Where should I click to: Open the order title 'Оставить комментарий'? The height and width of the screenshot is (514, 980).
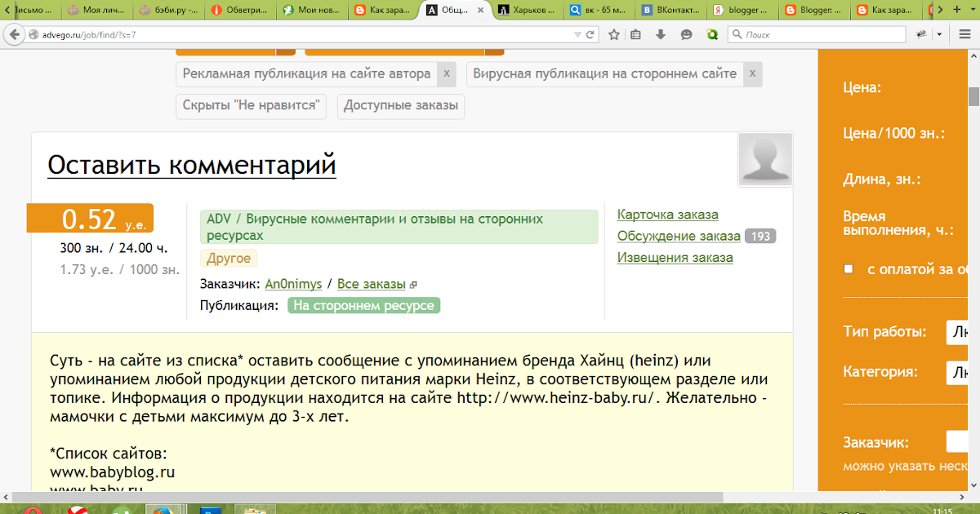point(192,164)
